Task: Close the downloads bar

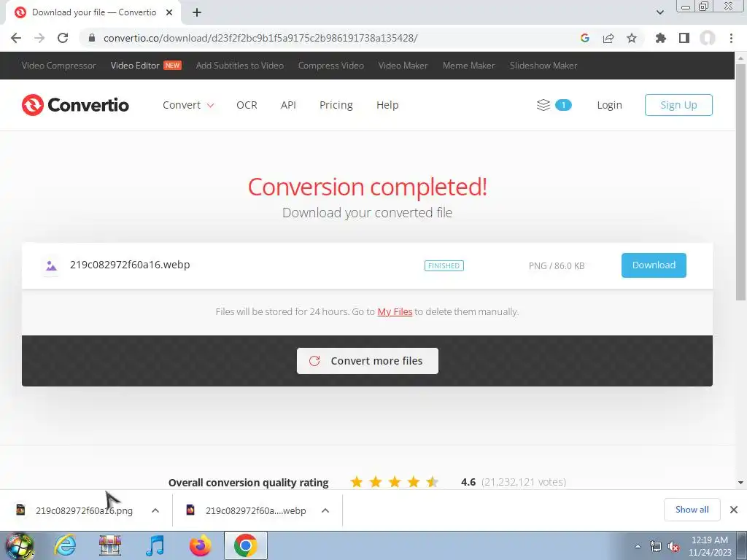Action: click(x=734, y=510)
